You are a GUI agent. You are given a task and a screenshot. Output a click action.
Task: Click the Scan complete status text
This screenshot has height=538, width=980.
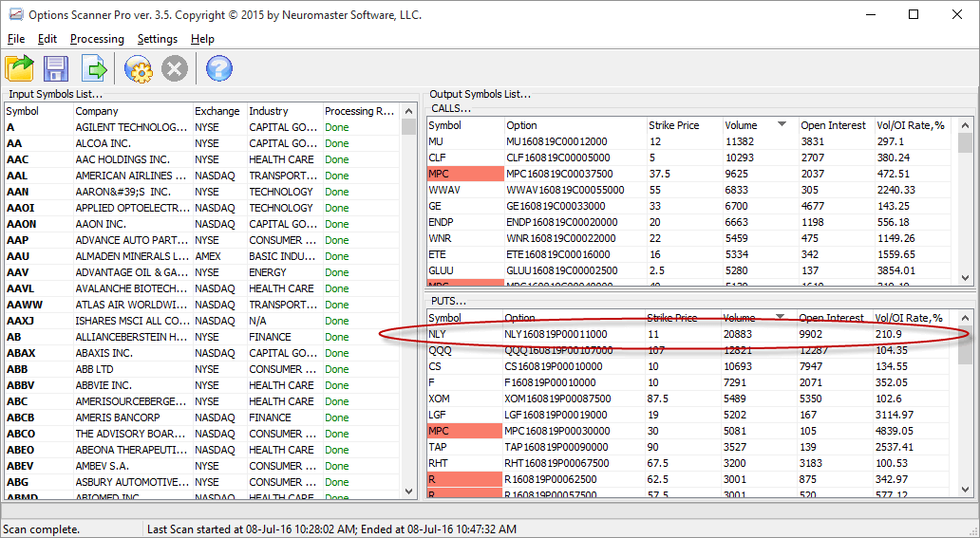tap(43, 529)
